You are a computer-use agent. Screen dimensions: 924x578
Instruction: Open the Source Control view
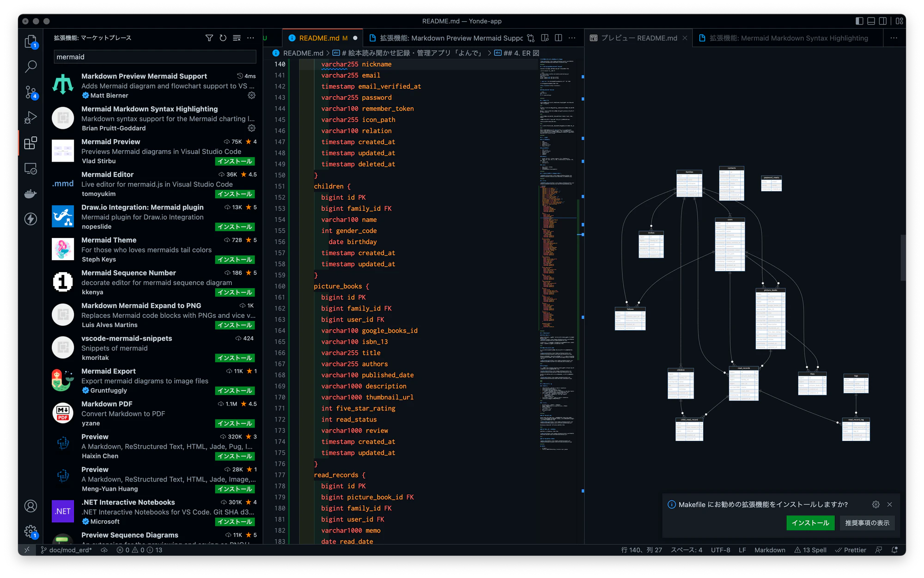click(x=30, y=92)
